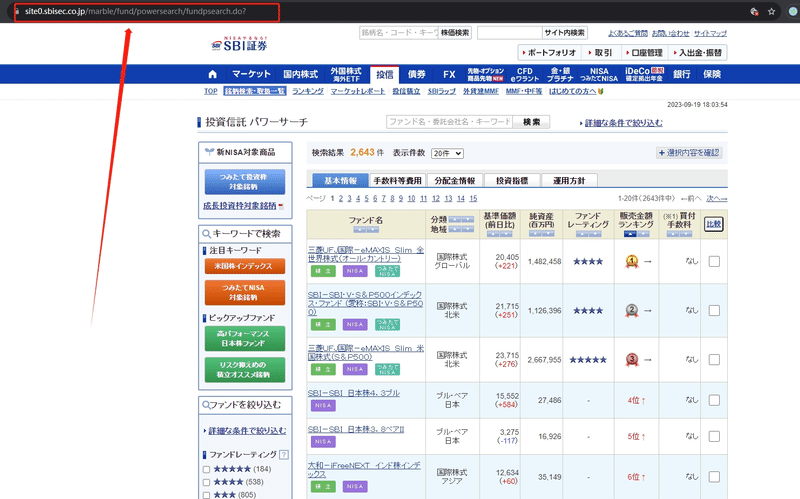Tick the five-star rating filter (184)
The height and width of the screenshot is (499, 800).
point(207,469)
